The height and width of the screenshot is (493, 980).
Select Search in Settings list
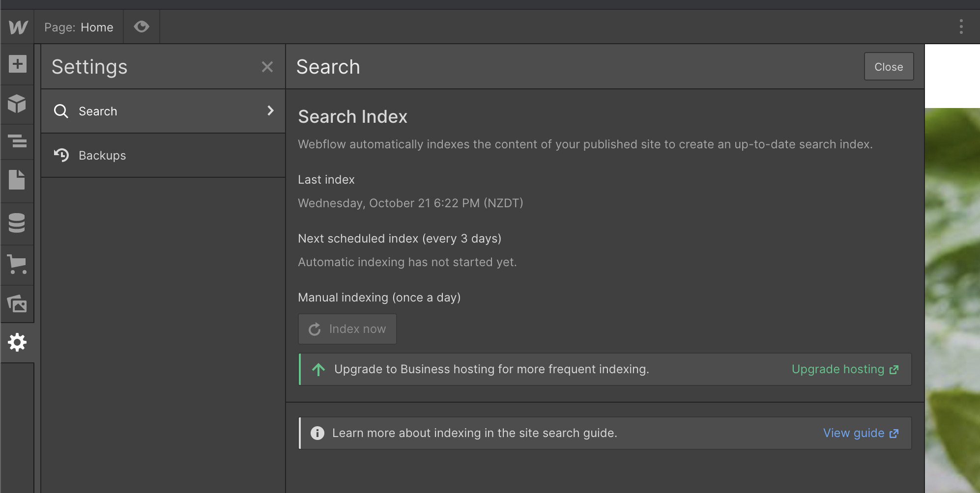(x=98, y=111)
